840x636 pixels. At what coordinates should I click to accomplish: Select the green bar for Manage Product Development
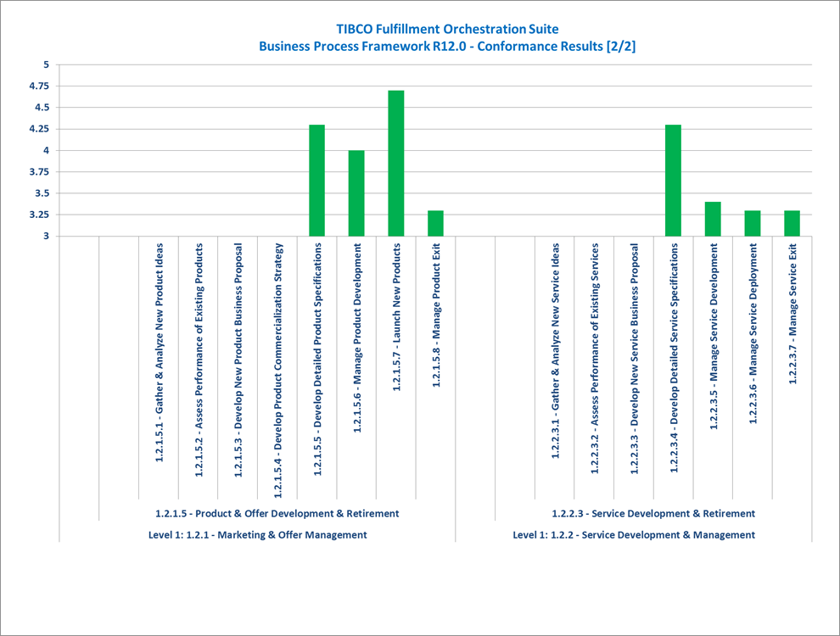356,193
